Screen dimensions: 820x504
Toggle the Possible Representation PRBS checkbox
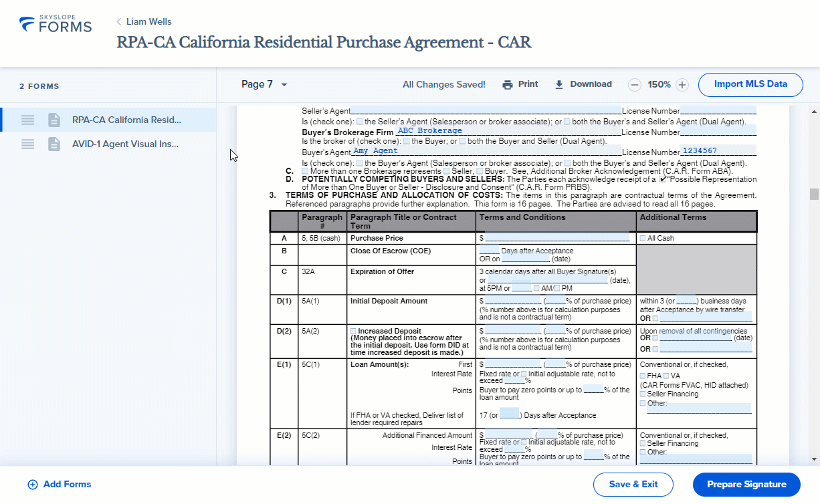pos(662,179)
